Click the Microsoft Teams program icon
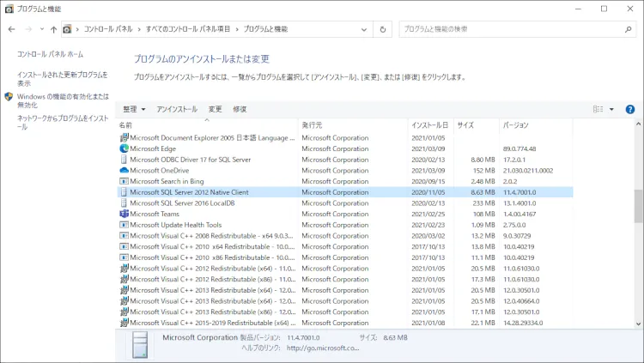The image size is (644, 363). [x=124, y=214]
